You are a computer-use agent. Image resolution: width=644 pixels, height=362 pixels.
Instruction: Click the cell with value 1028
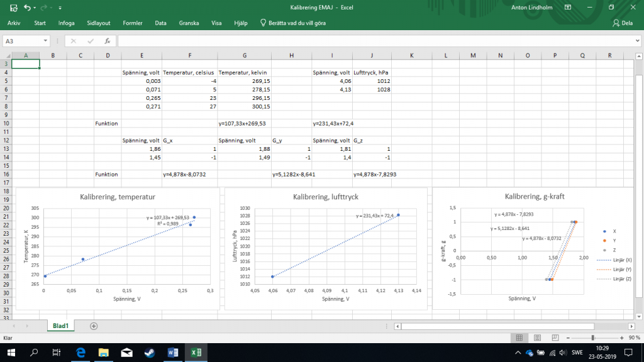point(372,89)
